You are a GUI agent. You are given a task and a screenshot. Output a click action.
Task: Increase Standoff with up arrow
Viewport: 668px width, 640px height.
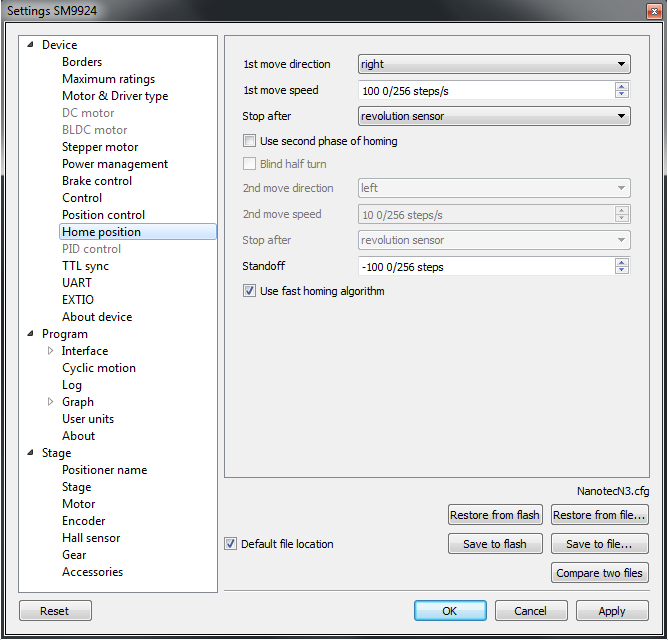(x=622, y=262)
